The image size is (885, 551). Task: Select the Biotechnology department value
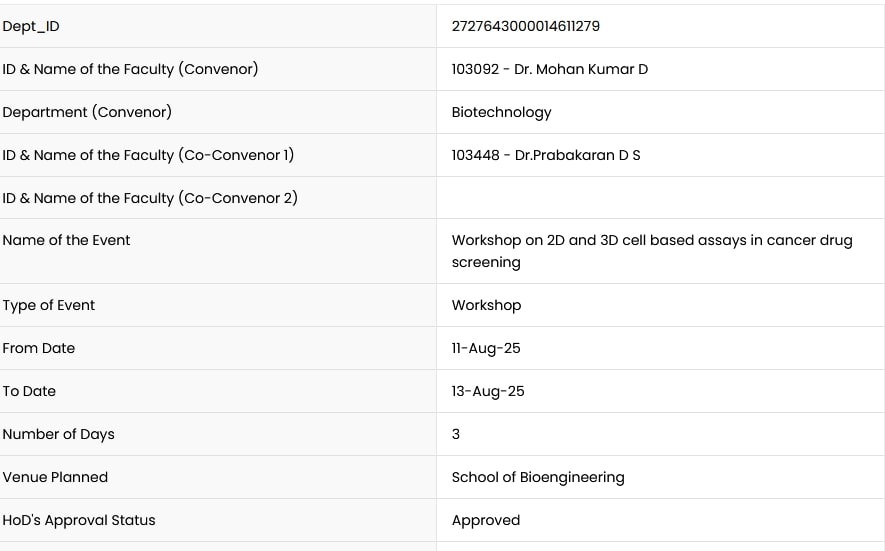point(501,112)
